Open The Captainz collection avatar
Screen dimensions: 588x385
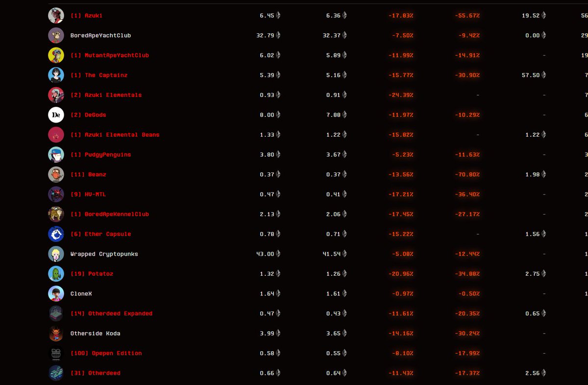56,75
